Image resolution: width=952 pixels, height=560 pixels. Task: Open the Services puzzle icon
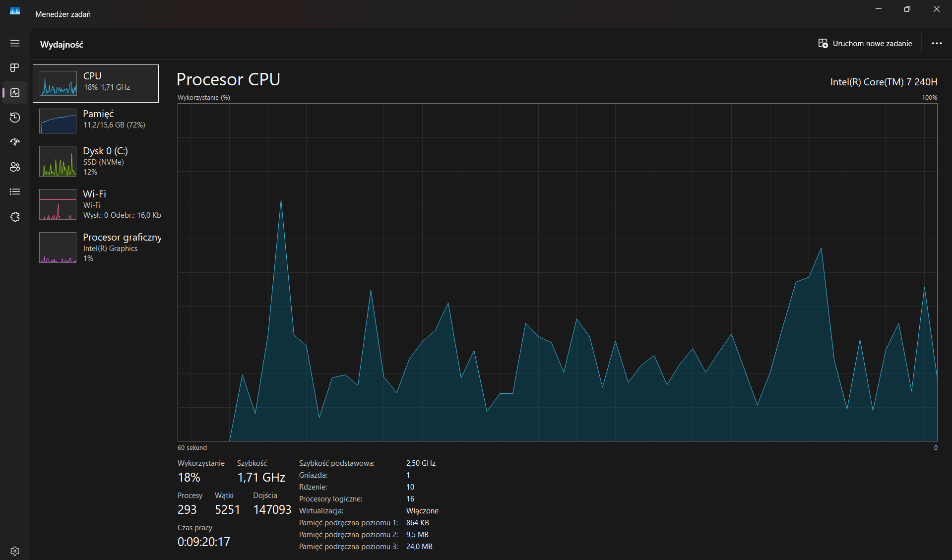[15, 217]
